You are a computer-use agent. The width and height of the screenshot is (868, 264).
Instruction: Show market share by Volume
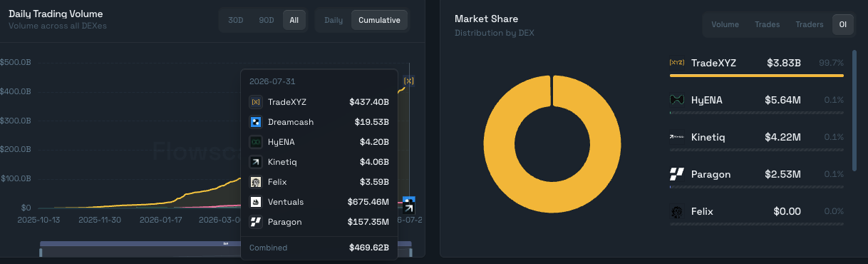pos(725,24)
